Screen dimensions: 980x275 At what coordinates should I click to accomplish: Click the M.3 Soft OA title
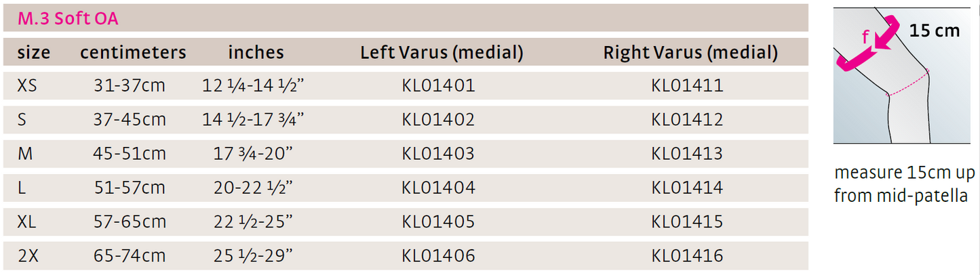click(x=68, y=19)
